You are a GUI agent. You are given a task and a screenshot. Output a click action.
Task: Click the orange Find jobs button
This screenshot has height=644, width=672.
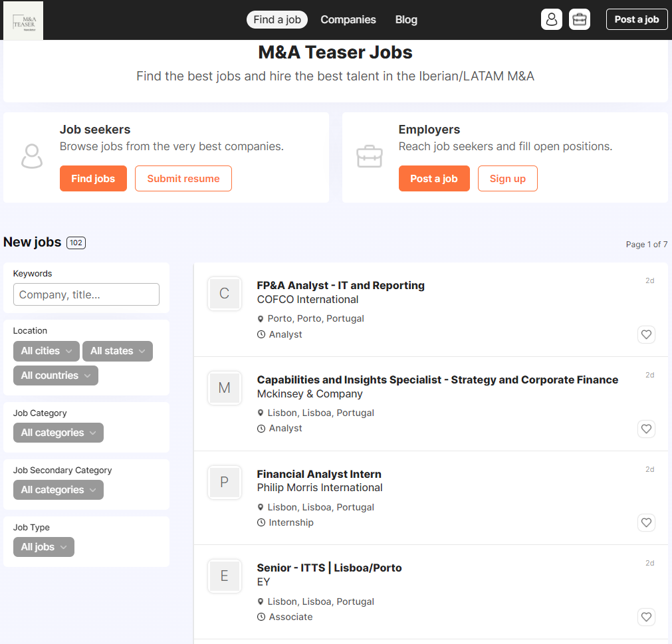94,179
